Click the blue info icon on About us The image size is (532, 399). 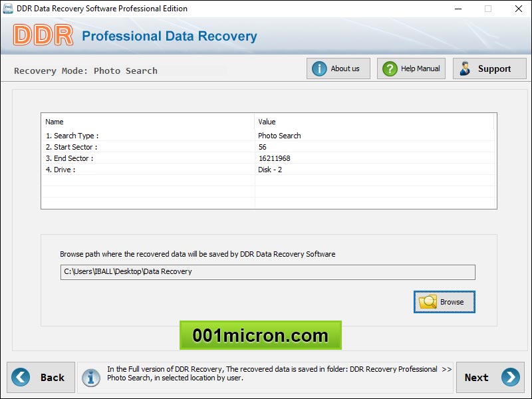tap(319, 68)
